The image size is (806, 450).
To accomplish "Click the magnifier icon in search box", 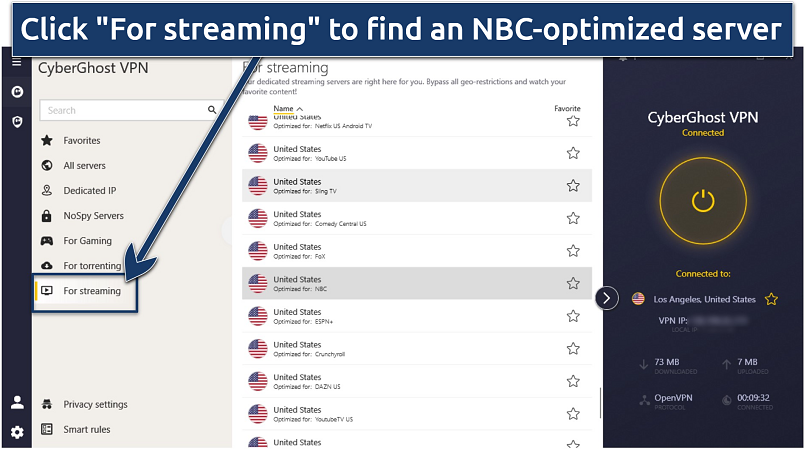I will coord(212,110).
